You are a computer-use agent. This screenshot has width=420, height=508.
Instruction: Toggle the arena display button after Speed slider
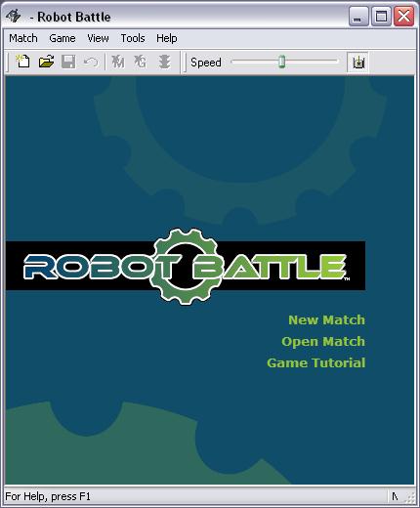click(x=358, y=62)
